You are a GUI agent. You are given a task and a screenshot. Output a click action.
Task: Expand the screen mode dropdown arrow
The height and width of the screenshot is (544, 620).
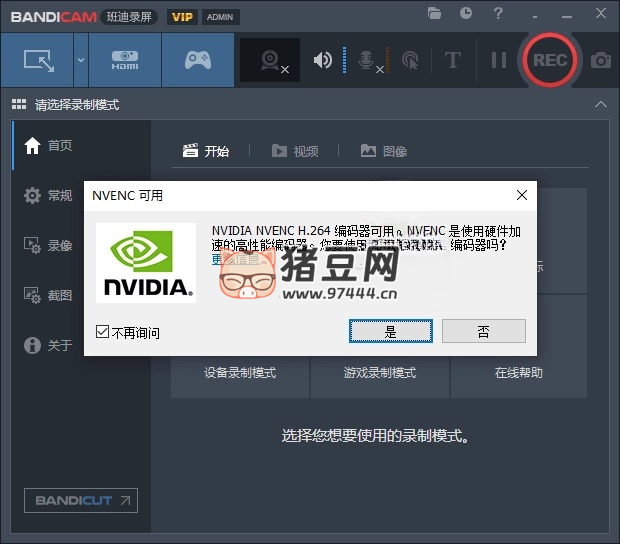coord(81,60)
